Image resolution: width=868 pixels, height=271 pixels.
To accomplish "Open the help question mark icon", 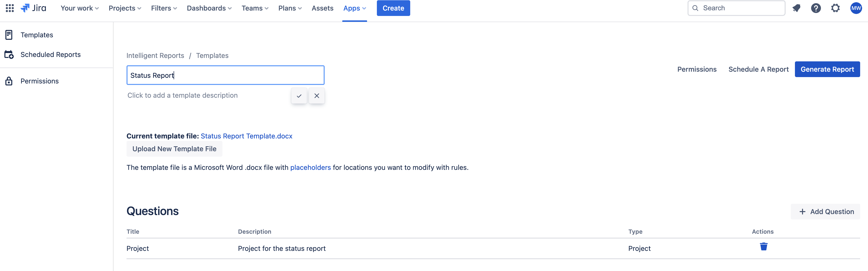I will click(x=816, y=8).
